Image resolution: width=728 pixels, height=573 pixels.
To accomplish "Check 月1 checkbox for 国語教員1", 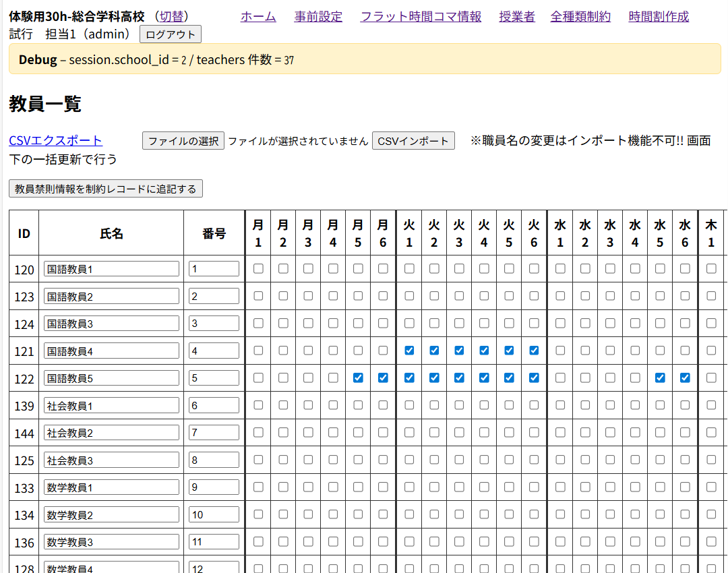I will click(x=258, y=268).
